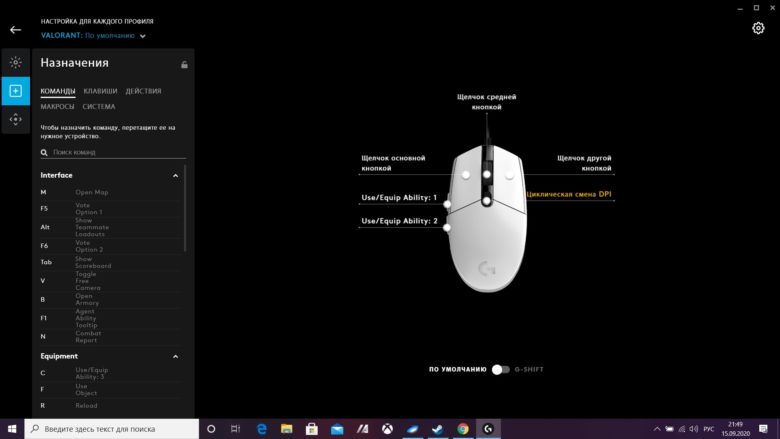Screen dimensions: 780x439
Task: Click the lock icon beside Назначения
Action: click(184, 65)
